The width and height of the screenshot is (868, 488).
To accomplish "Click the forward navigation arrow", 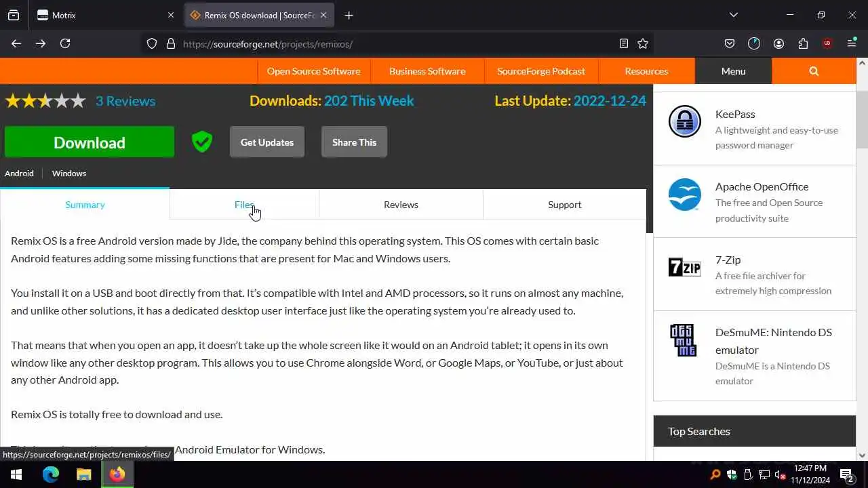I will (x=41, y=43).
